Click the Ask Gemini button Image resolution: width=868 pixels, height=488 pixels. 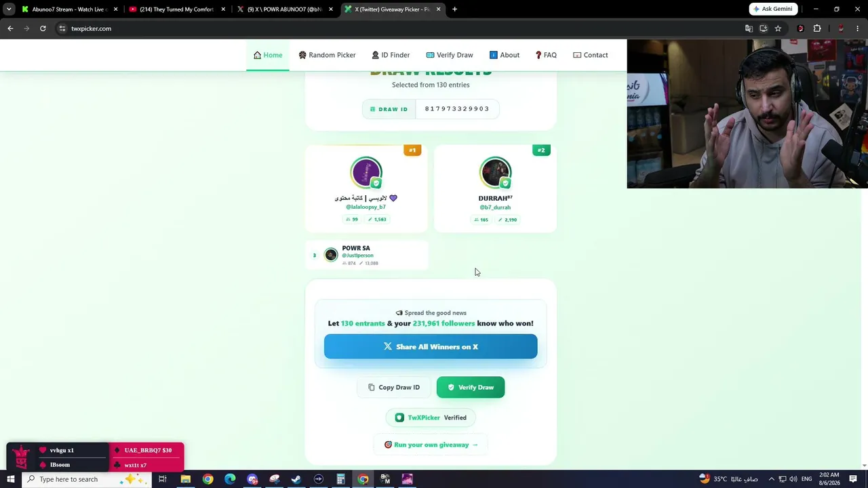[x=773, y=9]
